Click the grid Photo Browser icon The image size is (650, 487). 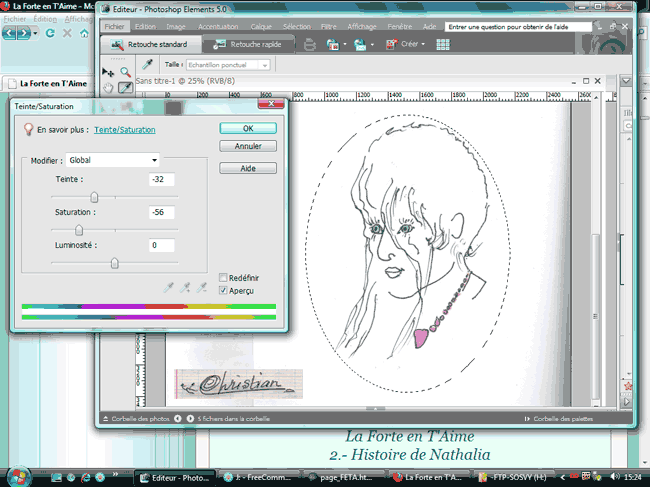pos(443,44)
